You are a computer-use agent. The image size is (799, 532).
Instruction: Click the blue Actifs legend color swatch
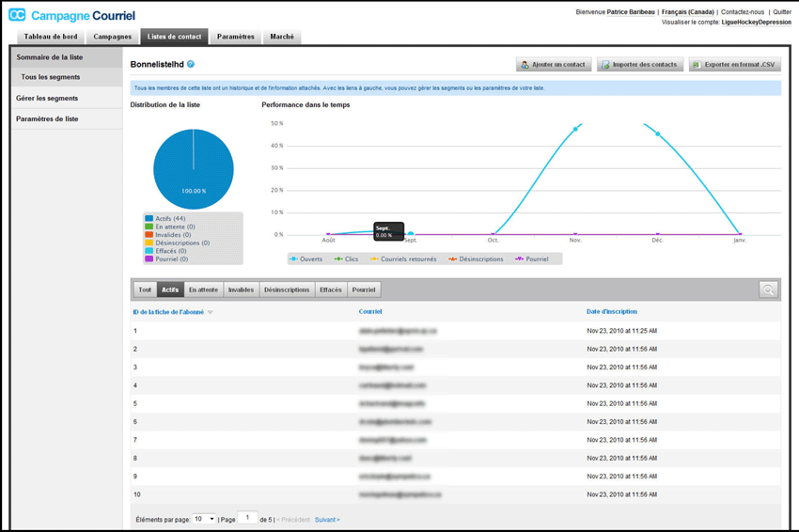click(x=149, y=218)
